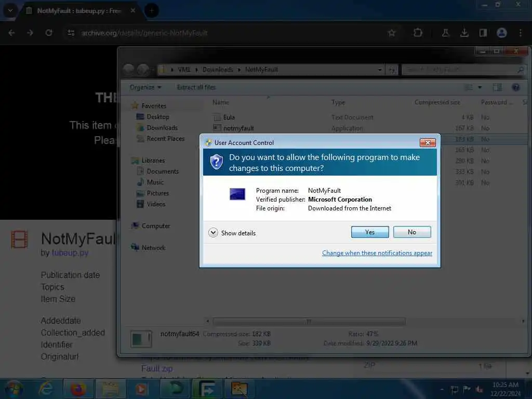Screen dimensions: 532x399
Task: Click the Chrome forward arrow
Action: (x=30, y=33)
